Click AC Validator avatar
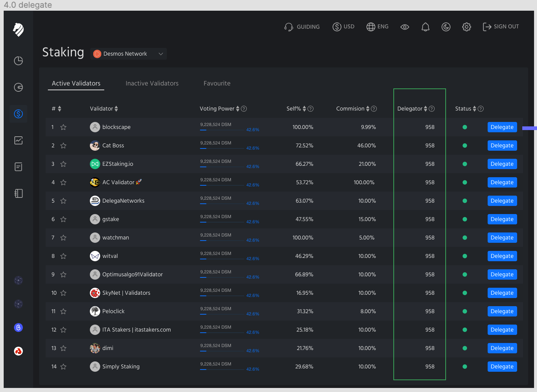Viewport: 537px width, 392px height. (x=95, y=182)
